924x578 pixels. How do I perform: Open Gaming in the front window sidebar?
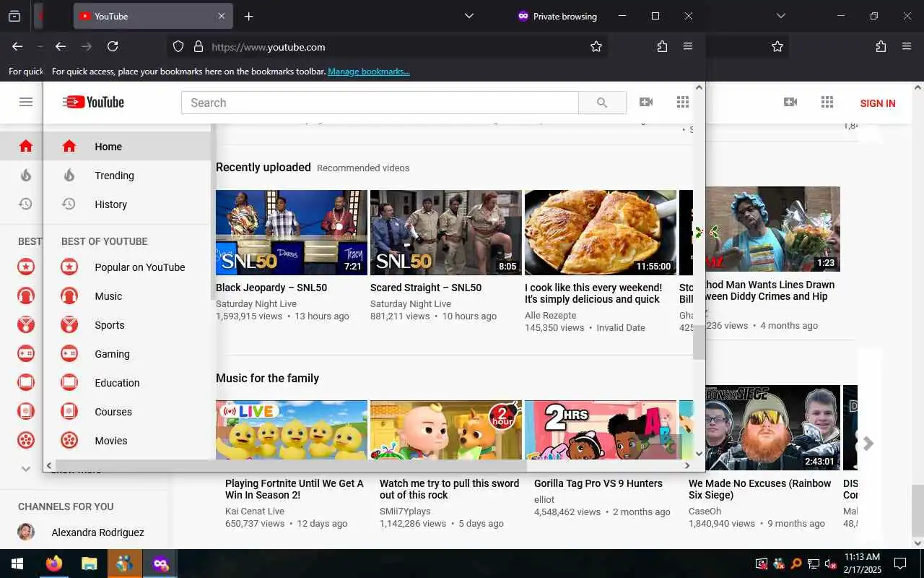(x=127, y=354)
